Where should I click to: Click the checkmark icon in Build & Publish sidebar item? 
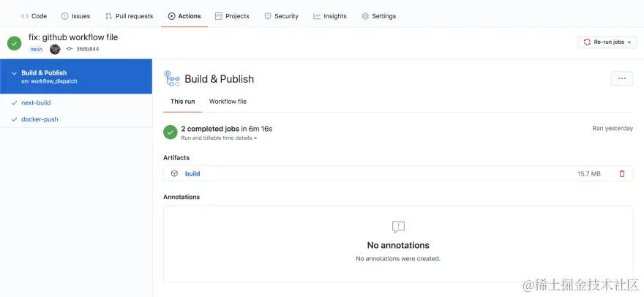(15, 73)
